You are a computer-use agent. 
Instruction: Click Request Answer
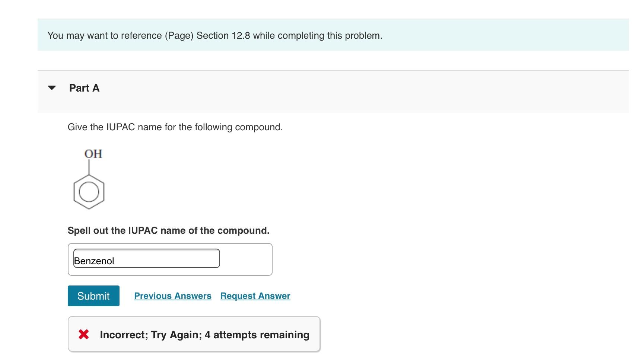(x=255, y=296)
